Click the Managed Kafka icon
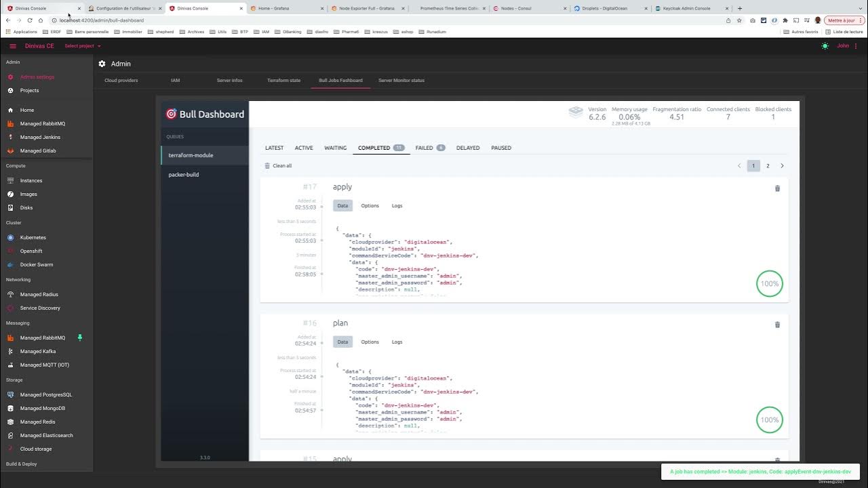 coord(11,351)
